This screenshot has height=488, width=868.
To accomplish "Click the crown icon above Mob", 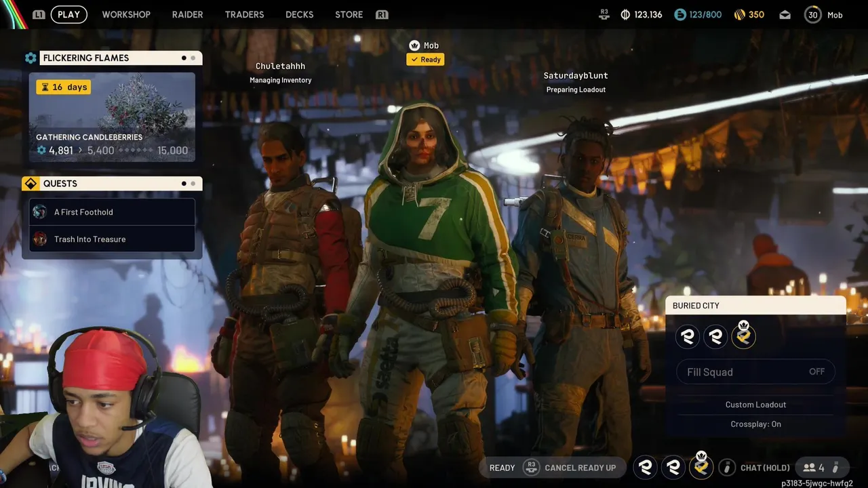I will coord(414,45).
